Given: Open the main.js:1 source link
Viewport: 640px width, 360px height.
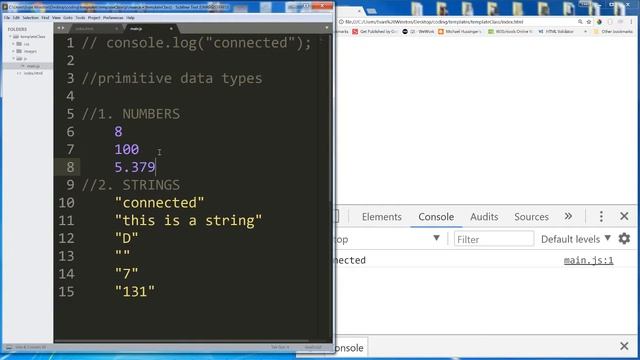Looking at the screenshot, I should (x=589, y=260).
